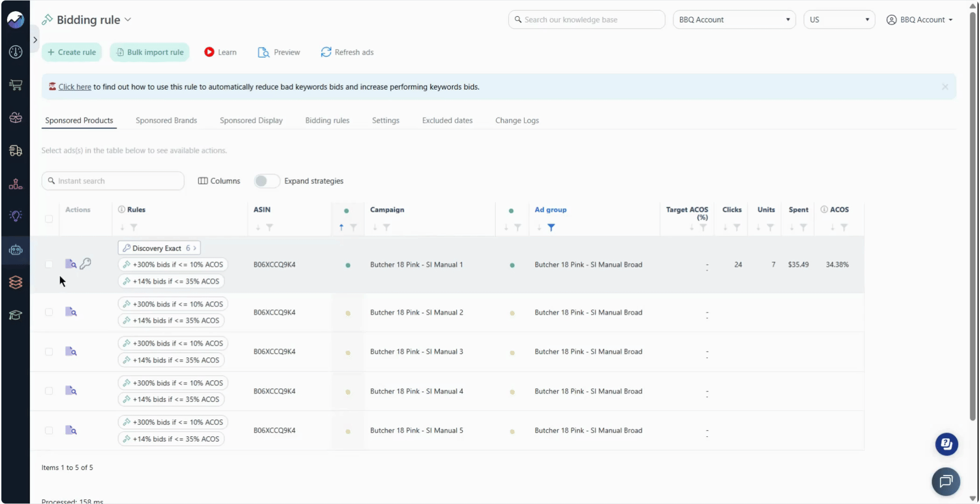Focus the Search our knowledge base field
This screenshot has height=504, width=980.
coord(587,20)
